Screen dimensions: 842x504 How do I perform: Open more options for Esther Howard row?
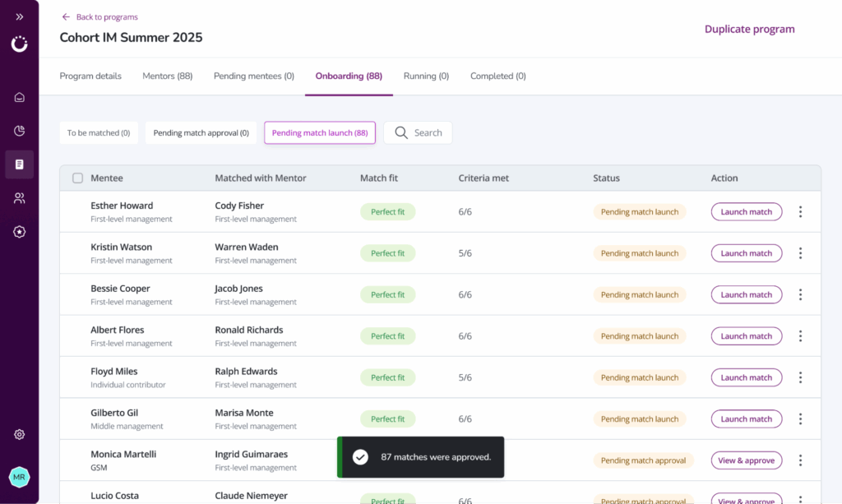800,211
